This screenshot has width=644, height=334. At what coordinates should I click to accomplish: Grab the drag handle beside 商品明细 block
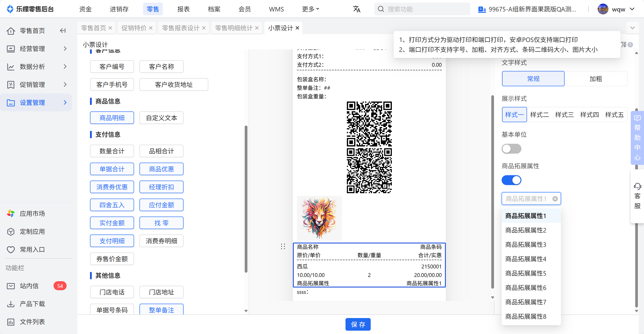coord(283,246)
